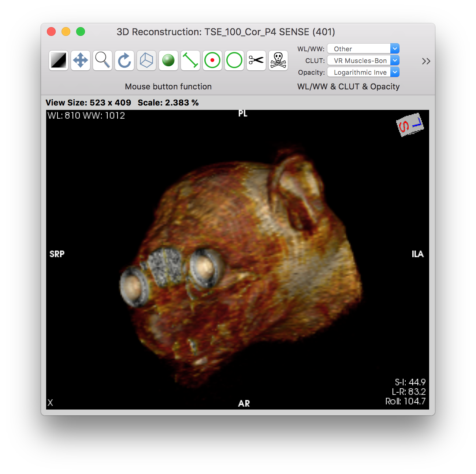476x474 pixels.
Task: Pick the green length measurement tool
Action: (x=190, y=60)
